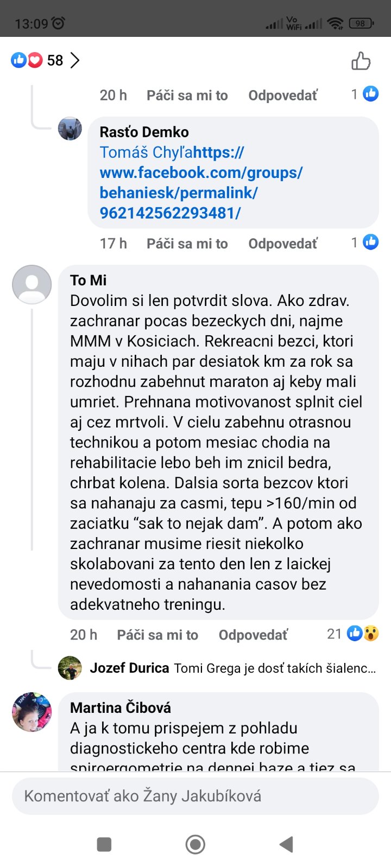Image resolution: width=391 pixels, height=868 pixels.
Task: Expand Jozef Durica's truncated reply
Action: [275, 668]
